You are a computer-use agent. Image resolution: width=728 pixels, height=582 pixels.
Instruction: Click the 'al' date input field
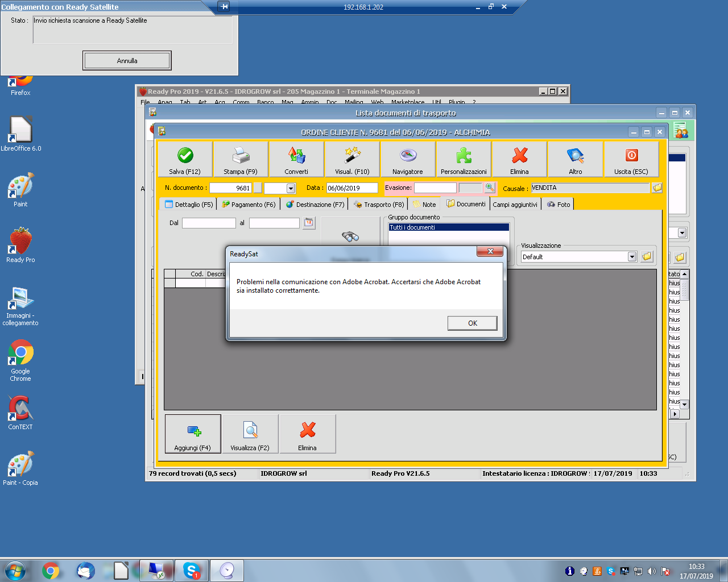(274, 223)
